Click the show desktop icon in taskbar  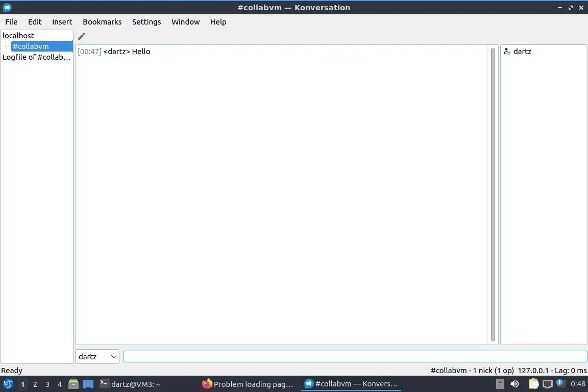tap(88, 384)
